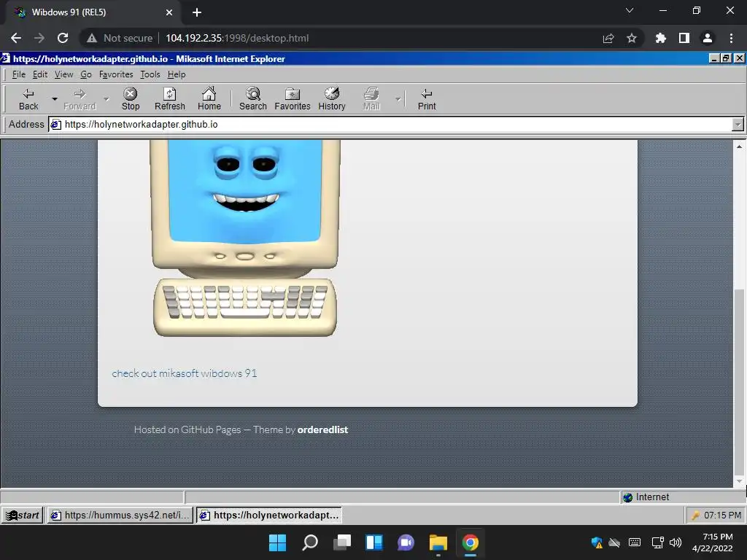Click the Internet Explorer title bar icon
Image resolution: width=747 pixels, height=560 pixels.
pyautogui.click(x=6, y=58)
